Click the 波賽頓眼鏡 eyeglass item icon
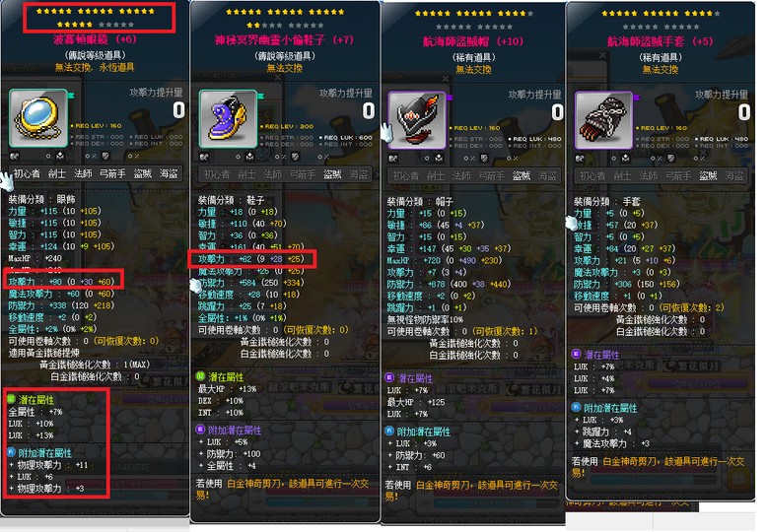Image resolution: width=767 pixels, height=532 pixels. 38,118
